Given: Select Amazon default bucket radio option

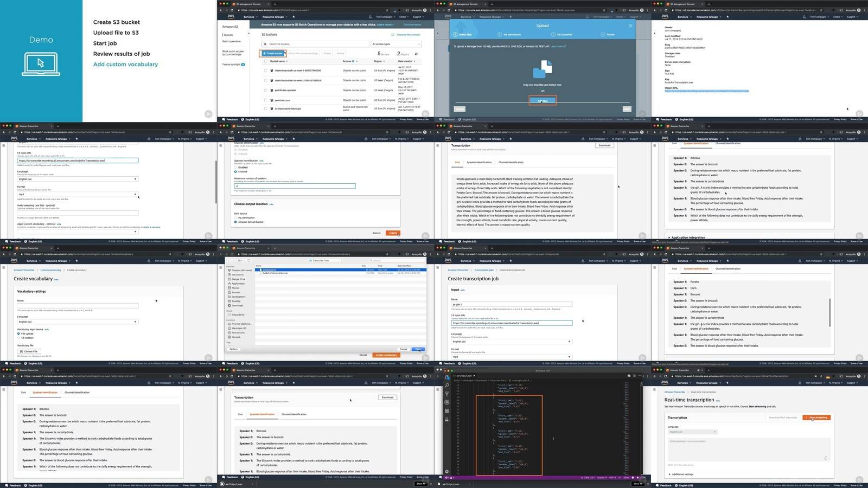Looking at the screenshot, I should [235, 222].
